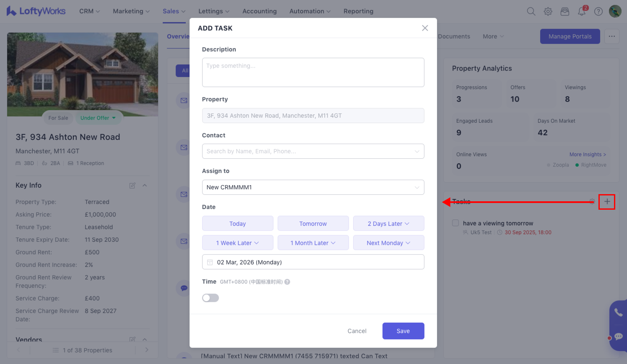The image size is (627, 364).
Task: Open the inbox tray icon
Action: (564, 12)
